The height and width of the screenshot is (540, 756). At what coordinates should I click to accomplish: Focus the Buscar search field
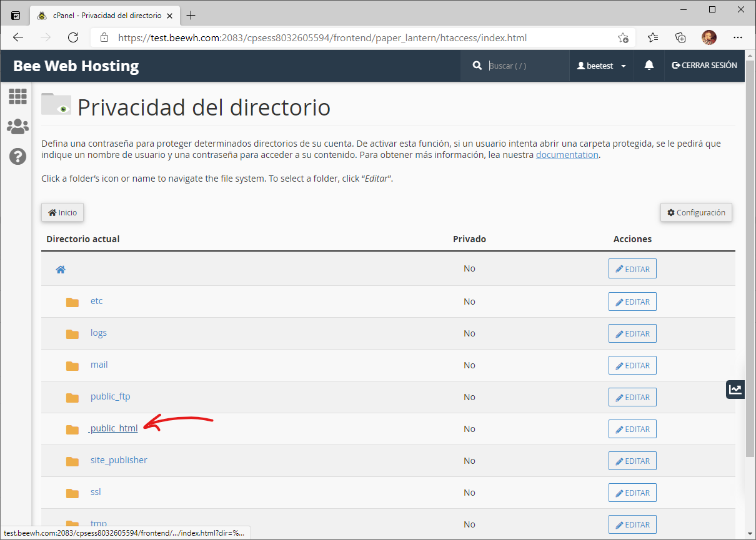525,66
